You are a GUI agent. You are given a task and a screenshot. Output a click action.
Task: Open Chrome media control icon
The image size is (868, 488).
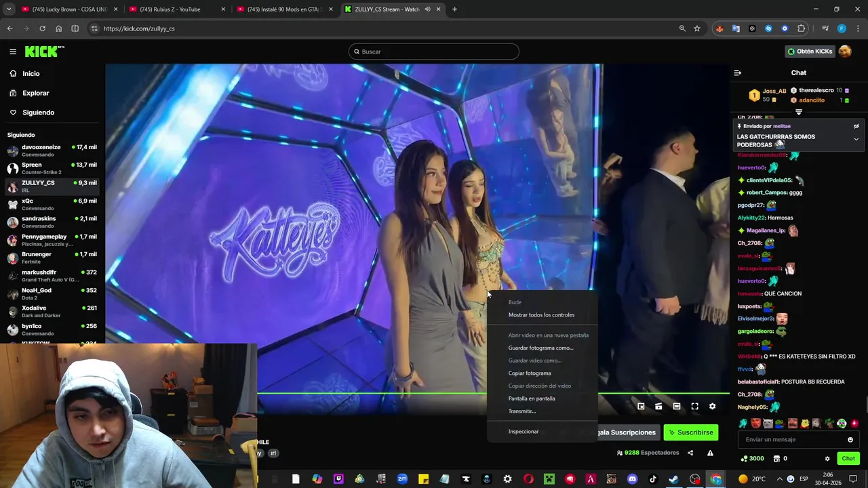tap(825, 28)
